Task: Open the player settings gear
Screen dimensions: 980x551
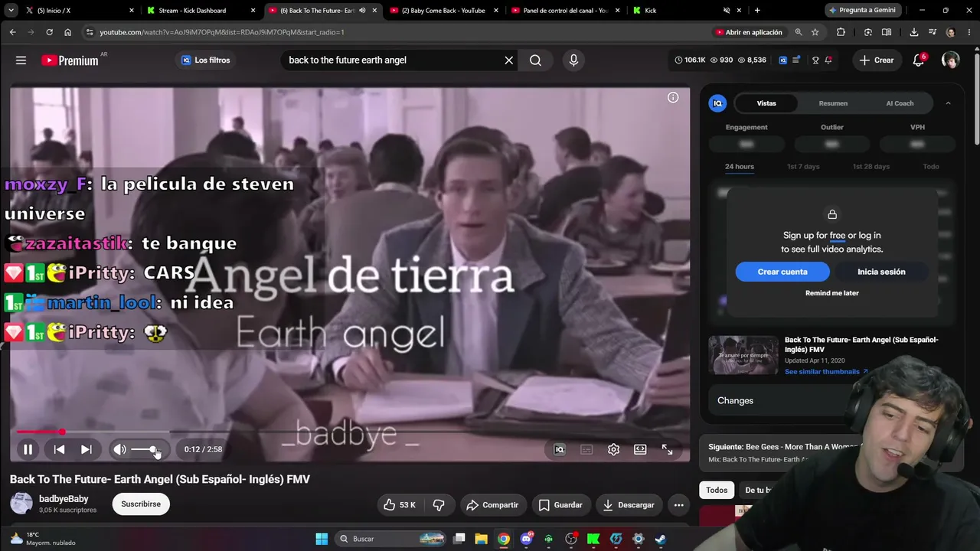Action: click(613, 449)
